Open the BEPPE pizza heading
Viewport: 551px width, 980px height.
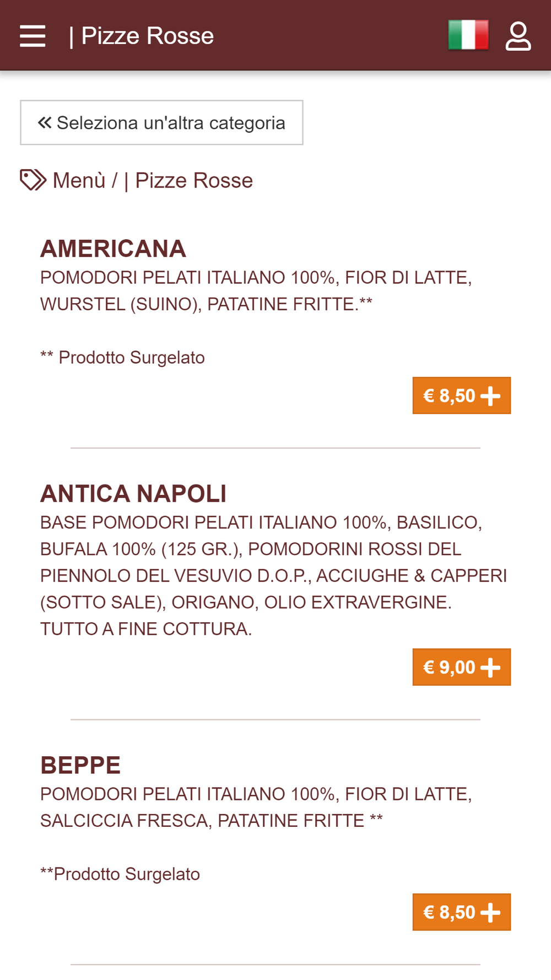click(x=80, y=765)
